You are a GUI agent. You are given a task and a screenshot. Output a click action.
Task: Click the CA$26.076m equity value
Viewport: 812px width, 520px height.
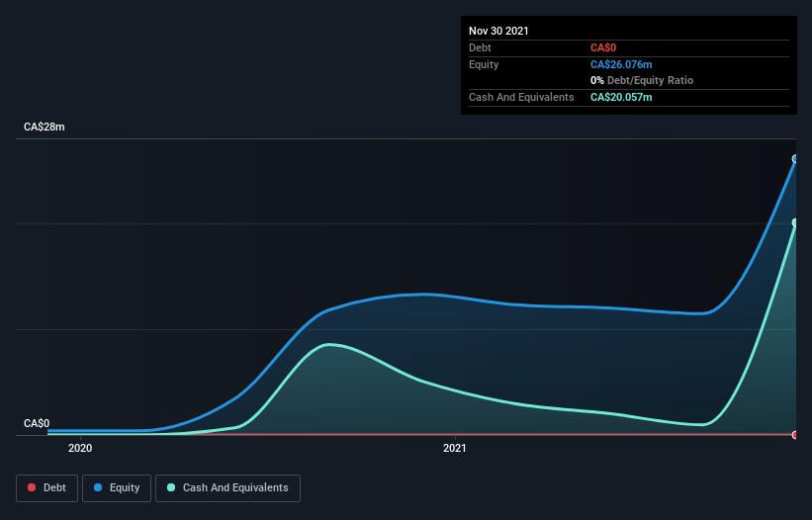(621, 64)
